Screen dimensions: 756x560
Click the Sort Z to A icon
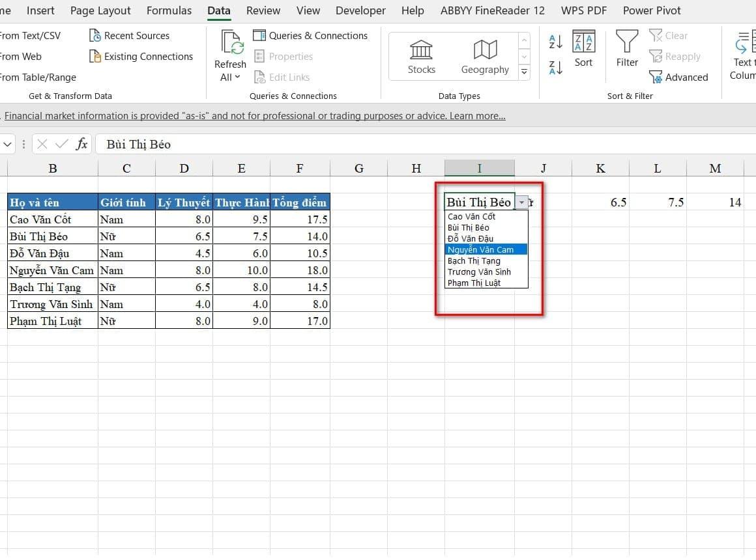click(x=556, y=67)
